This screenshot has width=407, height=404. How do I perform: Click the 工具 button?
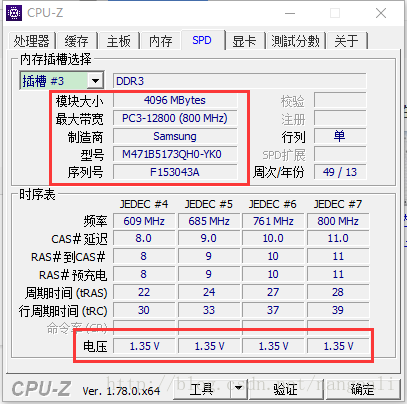tap(202, 389)
